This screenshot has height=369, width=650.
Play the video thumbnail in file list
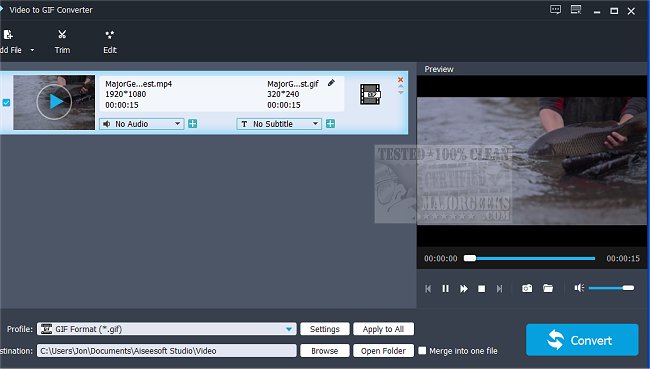point(54,102)
